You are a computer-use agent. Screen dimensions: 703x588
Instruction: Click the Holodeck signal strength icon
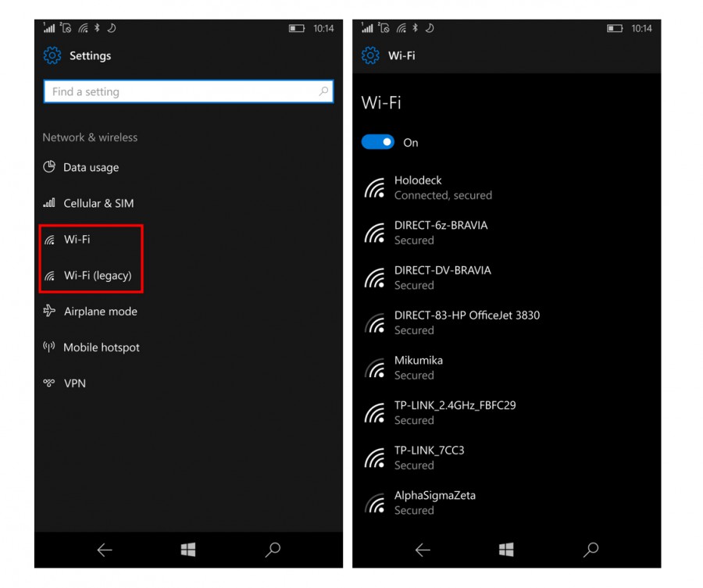coord(374,187)
